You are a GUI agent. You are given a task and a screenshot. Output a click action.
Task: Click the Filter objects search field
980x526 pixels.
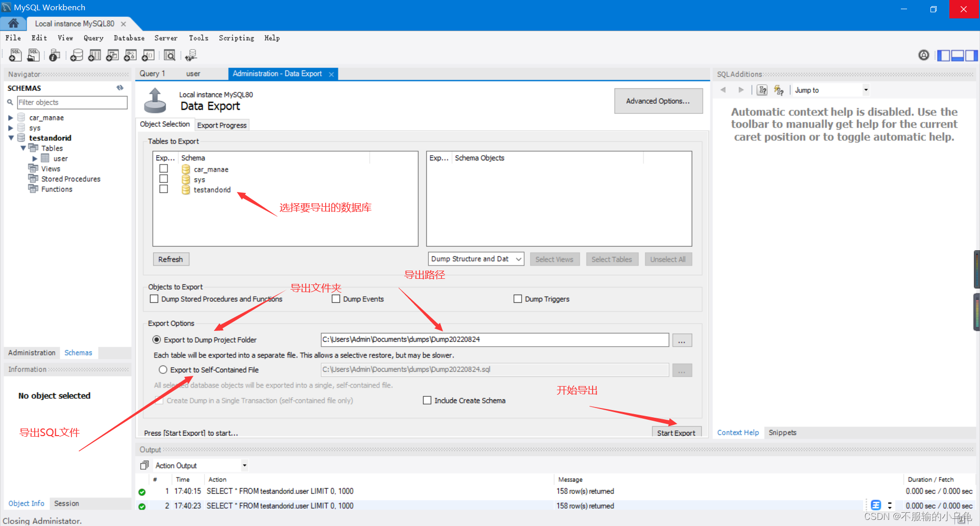tap(72, 103)
